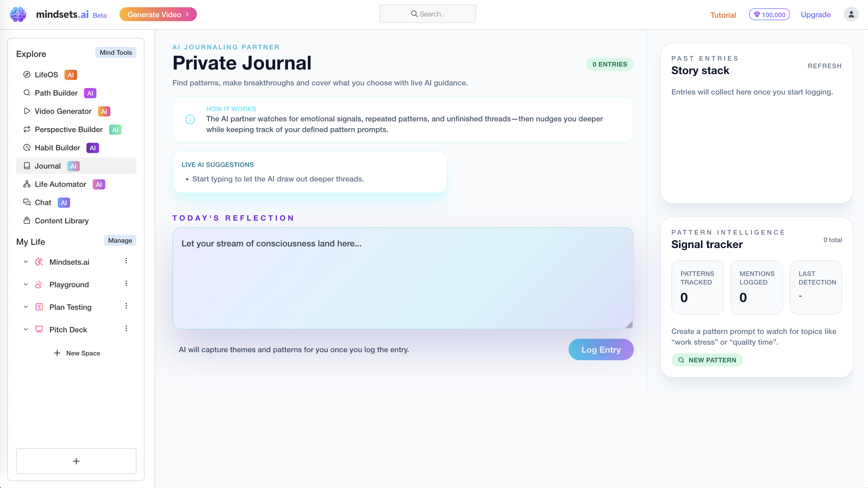This screenshot has height=488, width=868.
Task: Click the mindsets.ai brain logo
Action: (18, 14)
